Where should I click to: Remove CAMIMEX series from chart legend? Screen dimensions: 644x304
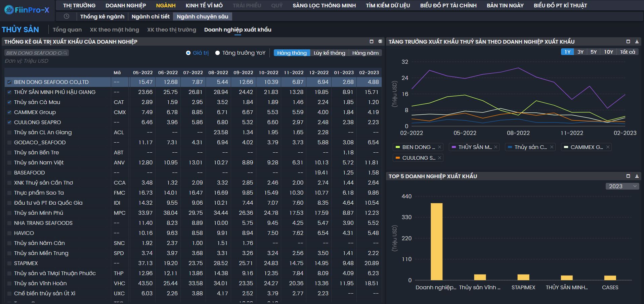tap(608, 147)
